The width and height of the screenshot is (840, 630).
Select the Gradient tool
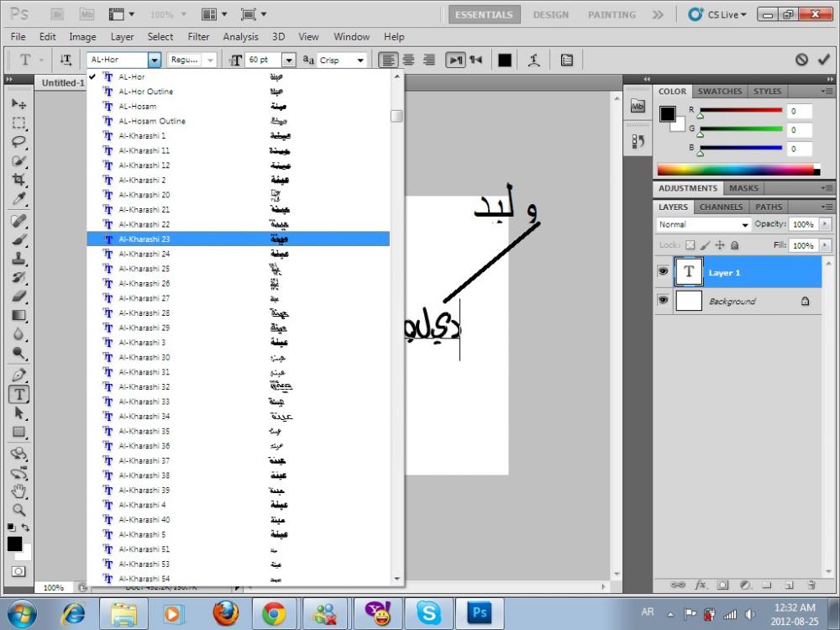[18, 316]
